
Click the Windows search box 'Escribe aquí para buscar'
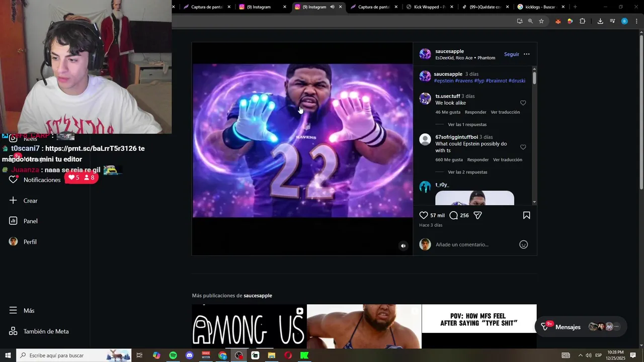[x=73, y=355]
